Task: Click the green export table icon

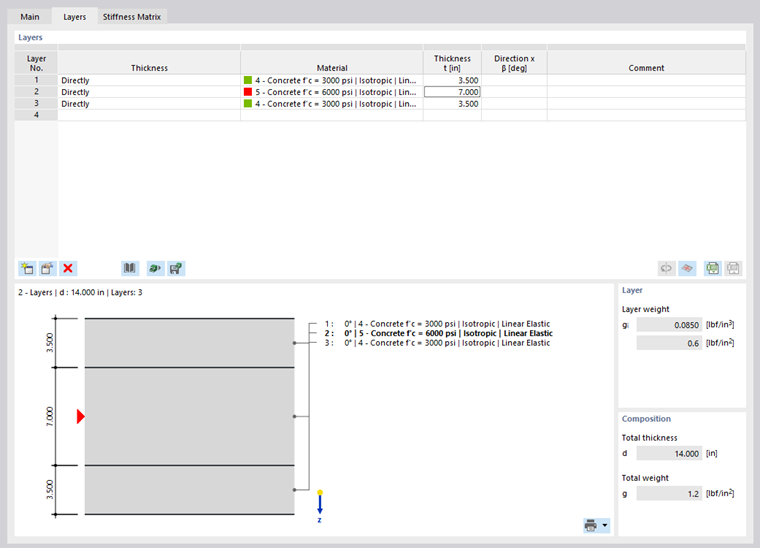Action: (713, 268)
